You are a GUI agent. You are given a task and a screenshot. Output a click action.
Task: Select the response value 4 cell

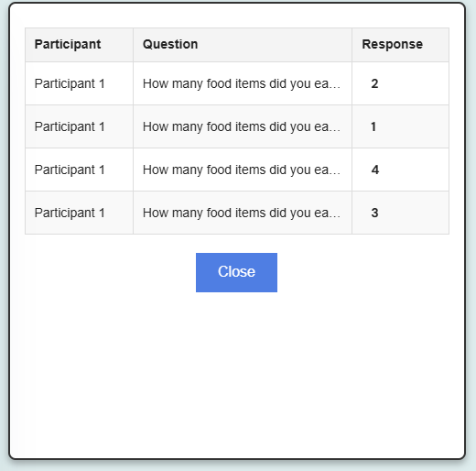[x=400, y=170]
